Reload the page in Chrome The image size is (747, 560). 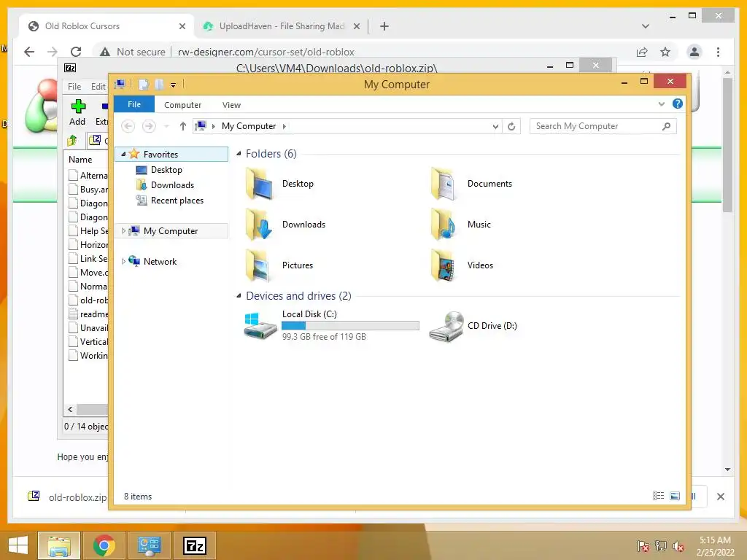click(76, 52)
